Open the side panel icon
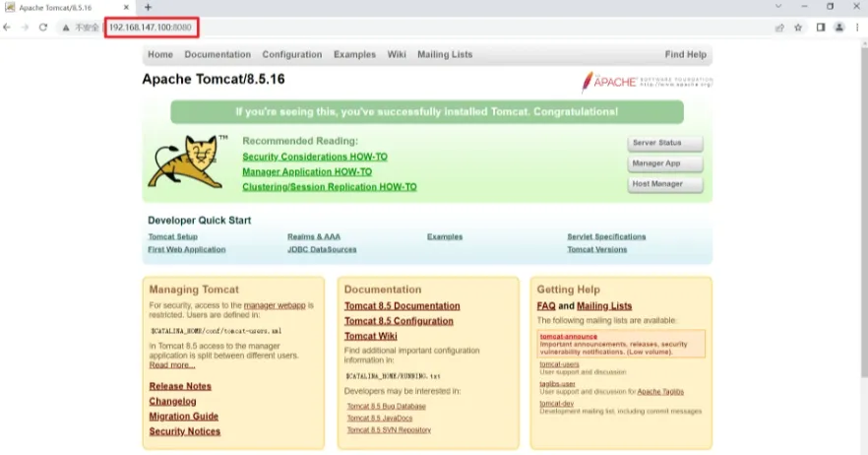 pyautogui.click(x=821, y=28)
